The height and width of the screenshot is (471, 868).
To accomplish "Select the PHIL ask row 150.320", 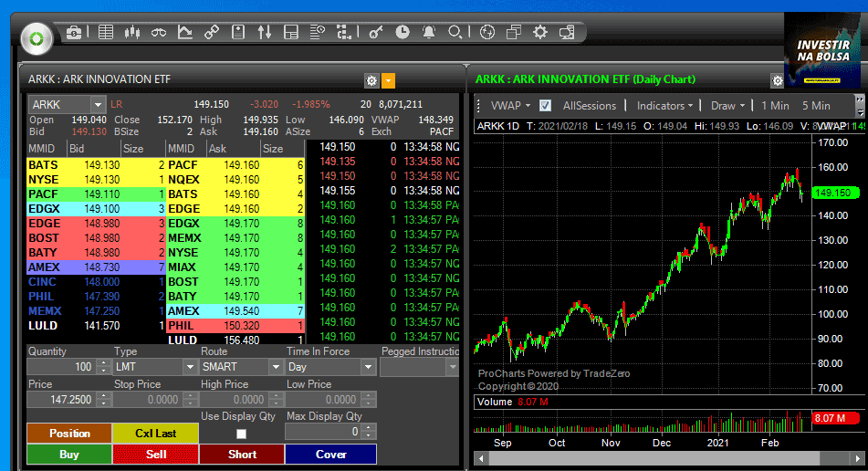I will (x=235, y=326).
